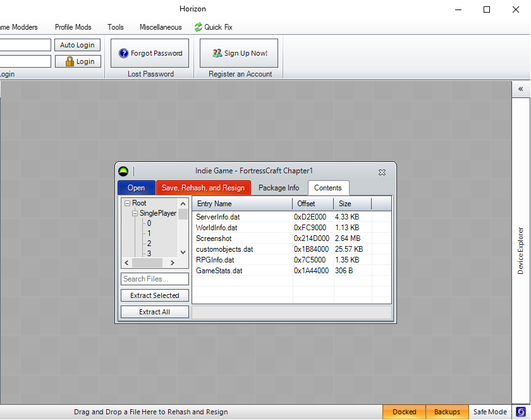This screenshot has width=531, height=420.
Task: Click the Search Files input field
Action: click(155, 279)
